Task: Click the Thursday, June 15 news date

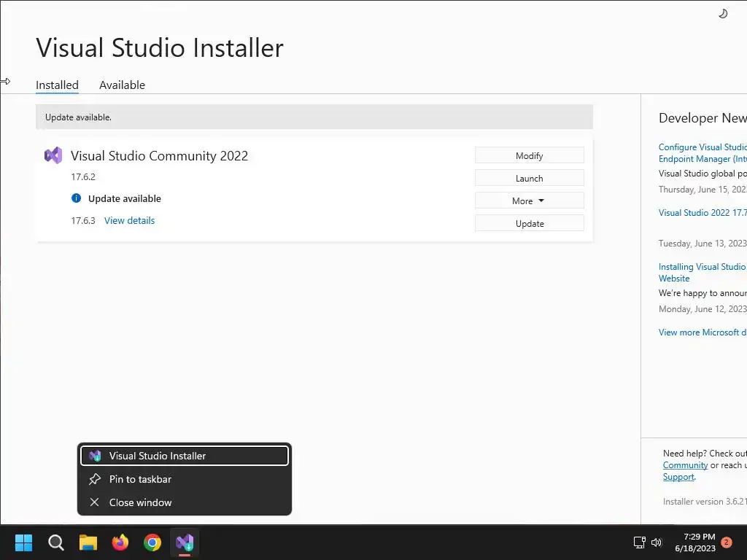Action: tap(703, 190)
